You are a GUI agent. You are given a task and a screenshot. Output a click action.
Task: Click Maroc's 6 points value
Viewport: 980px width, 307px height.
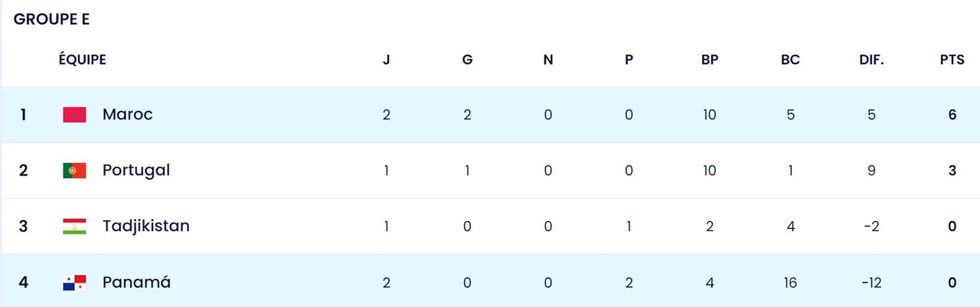point(952,115)
